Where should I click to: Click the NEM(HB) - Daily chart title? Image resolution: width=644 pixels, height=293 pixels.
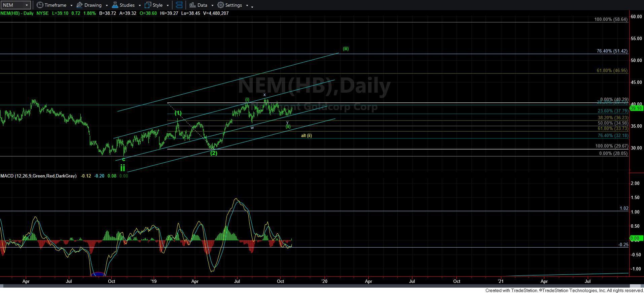(17, 13)
